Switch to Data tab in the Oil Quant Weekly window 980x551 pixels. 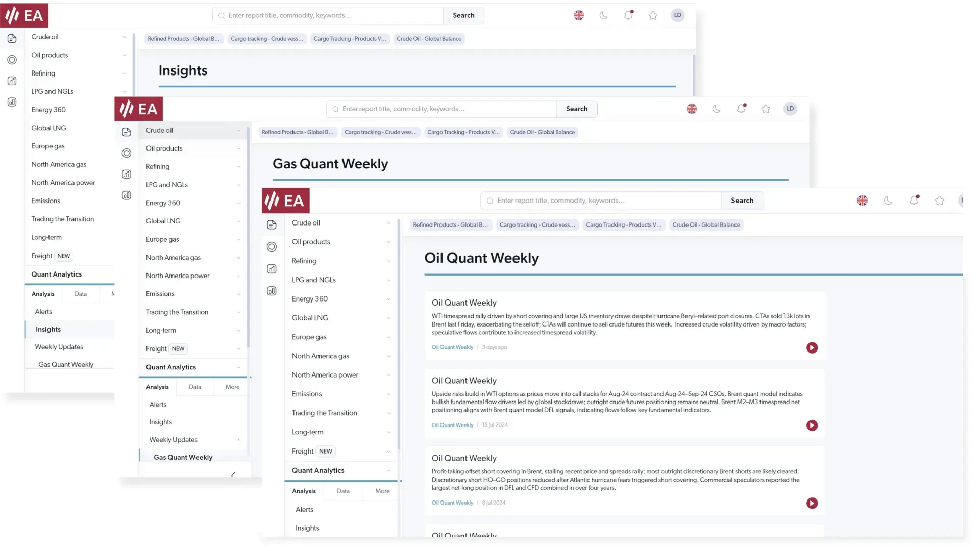coord(344,491)
